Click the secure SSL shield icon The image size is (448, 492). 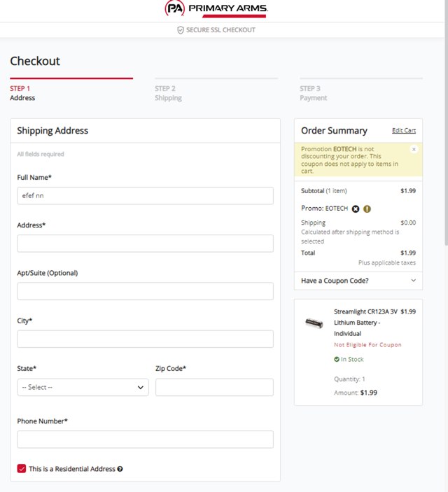(181, 30)
